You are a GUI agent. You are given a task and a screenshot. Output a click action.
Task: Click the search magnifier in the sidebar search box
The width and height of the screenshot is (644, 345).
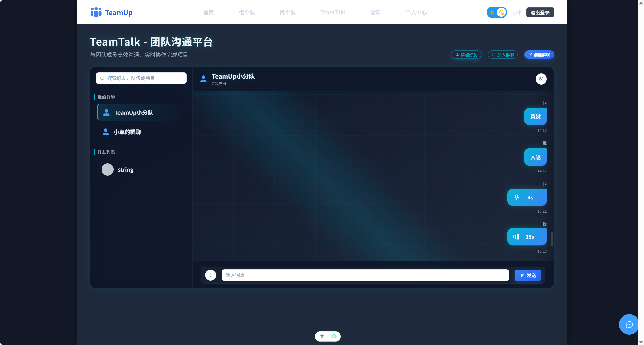(x=102, y=78)
